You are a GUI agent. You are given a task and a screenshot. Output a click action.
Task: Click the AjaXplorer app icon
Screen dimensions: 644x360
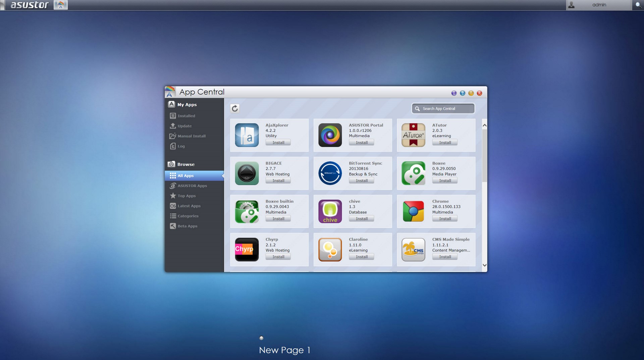(x=247, y=135)
